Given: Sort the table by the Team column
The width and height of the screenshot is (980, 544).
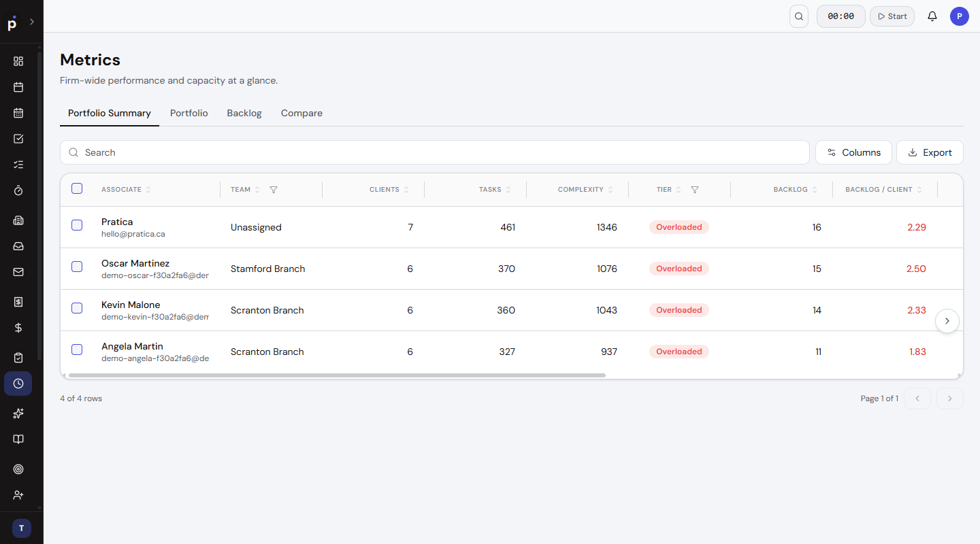Looking at the screenshot, I should coord(246,190).
